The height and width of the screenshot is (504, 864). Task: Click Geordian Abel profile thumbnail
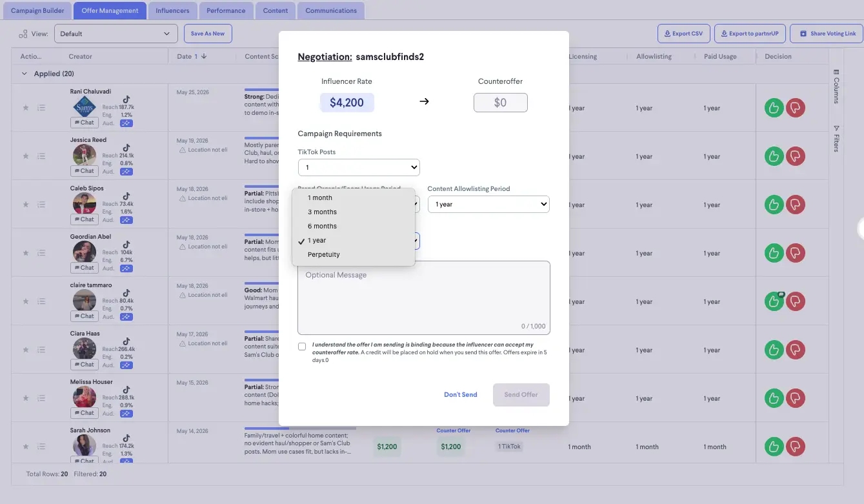tap(85, 252)
